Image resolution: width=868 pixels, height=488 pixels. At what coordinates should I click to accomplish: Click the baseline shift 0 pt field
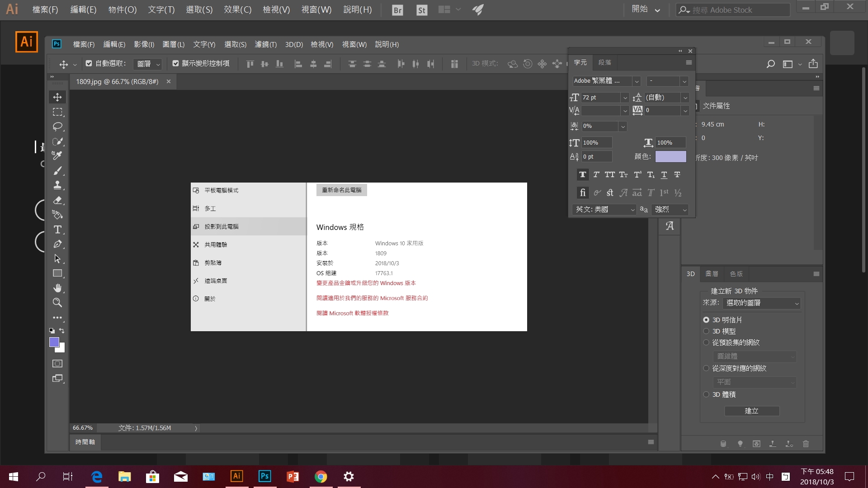[597, 156]
